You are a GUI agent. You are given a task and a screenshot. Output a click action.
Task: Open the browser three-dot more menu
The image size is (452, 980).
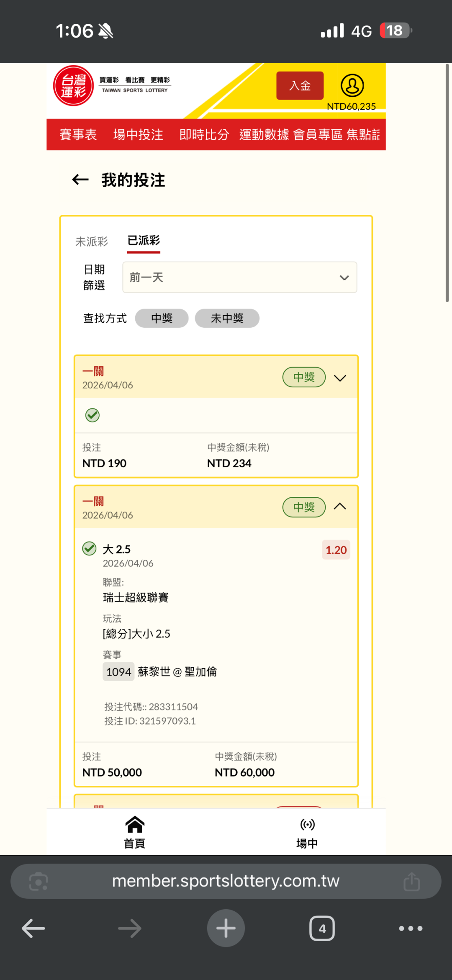coord(411,928)
